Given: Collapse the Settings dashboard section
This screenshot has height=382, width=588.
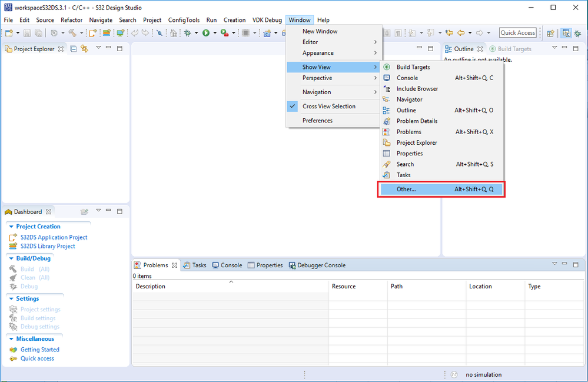Looking at the screenshot, I should point(11,299).
